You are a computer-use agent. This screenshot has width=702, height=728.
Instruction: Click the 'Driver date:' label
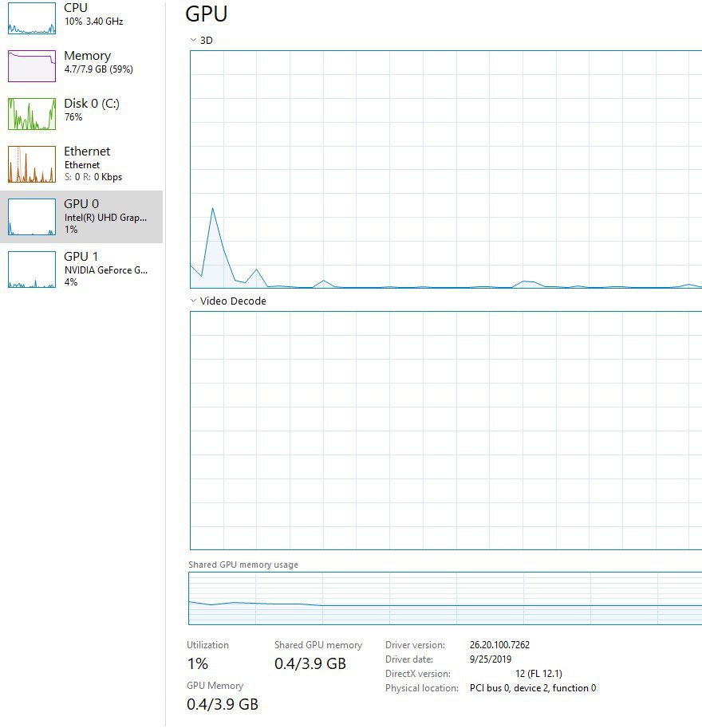coord(409,659)
